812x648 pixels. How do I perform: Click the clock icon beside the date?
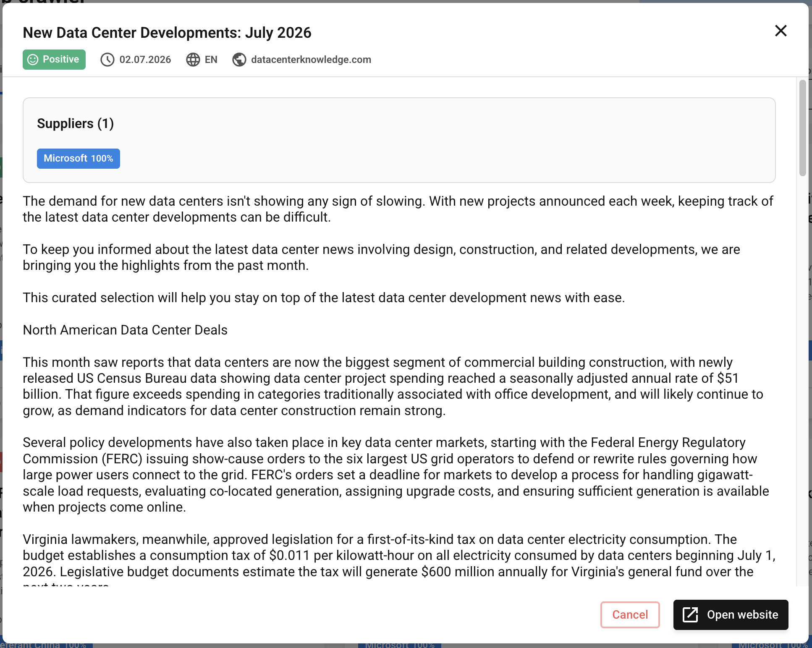(x=107, y=60)
